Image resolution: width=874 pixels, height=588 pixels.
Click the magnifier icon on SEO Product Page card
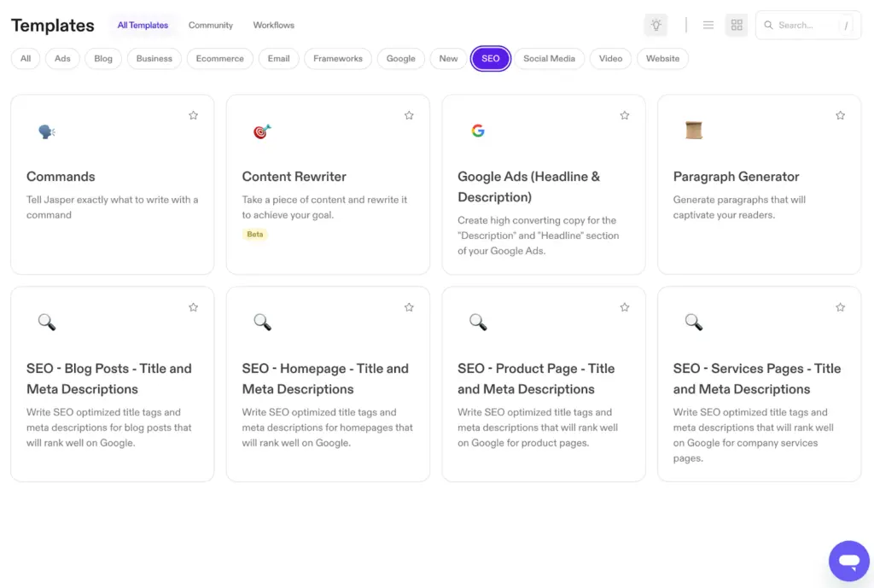(477, 322)
